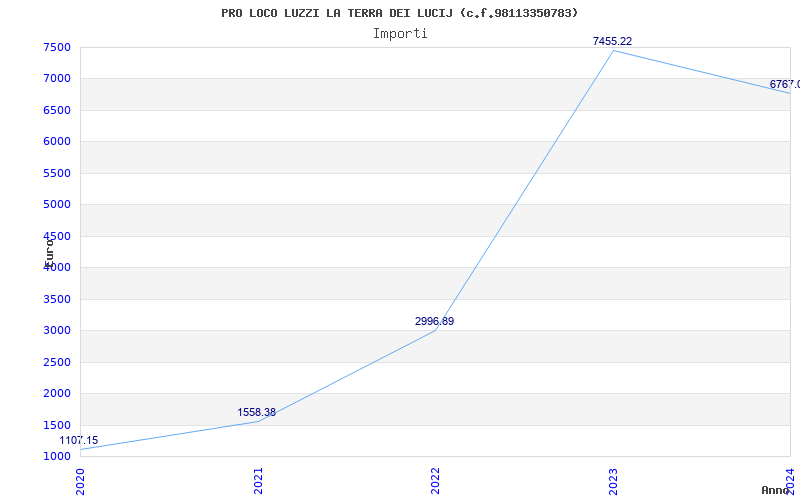Click the chart title PRO LOCO LUZZI LA TERRA DEI LUCIJ
The image size is (800, 500).
click(400, 13)
